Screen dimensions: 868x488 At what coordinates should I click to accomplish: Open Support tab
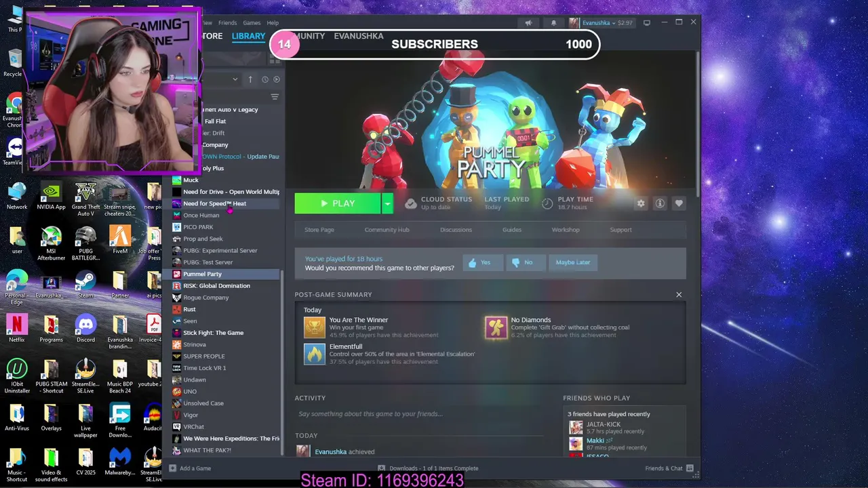point(620,230)
